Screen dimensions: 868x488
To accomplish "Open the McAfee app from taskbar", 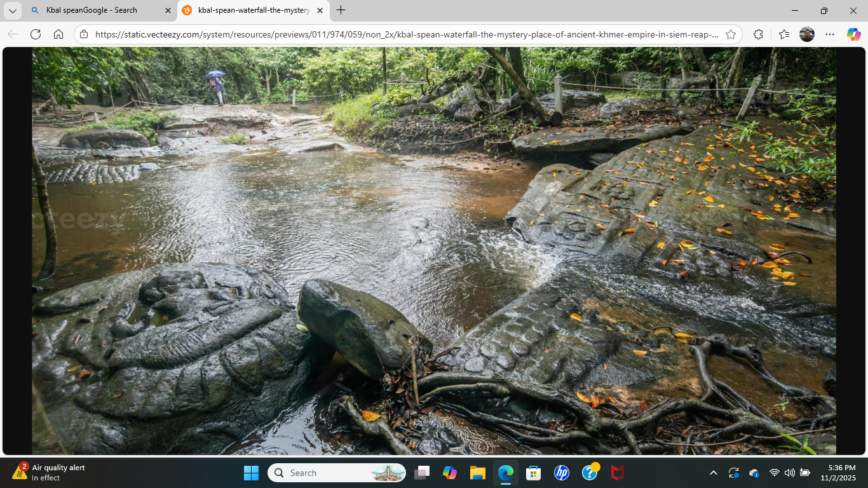I will [x=617, y=473].
